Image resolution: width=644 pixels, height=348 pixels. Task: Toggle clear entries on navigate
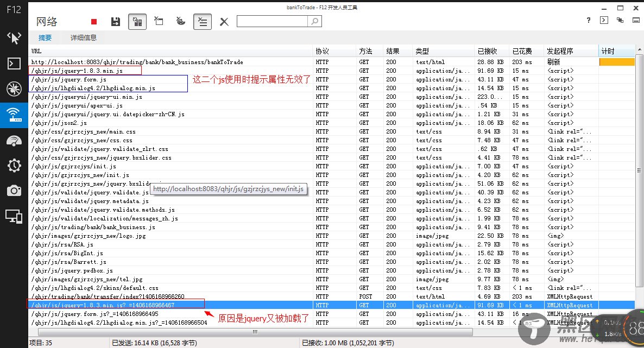pyautogui.click(x=203, y=22)
